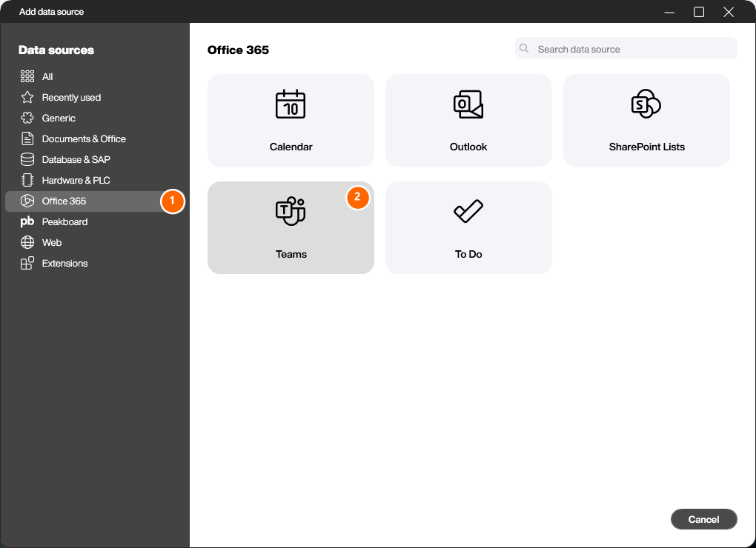Click the Outlook envelope icon
The height and width of the screenshot is (548, 756).
[468, 104]
